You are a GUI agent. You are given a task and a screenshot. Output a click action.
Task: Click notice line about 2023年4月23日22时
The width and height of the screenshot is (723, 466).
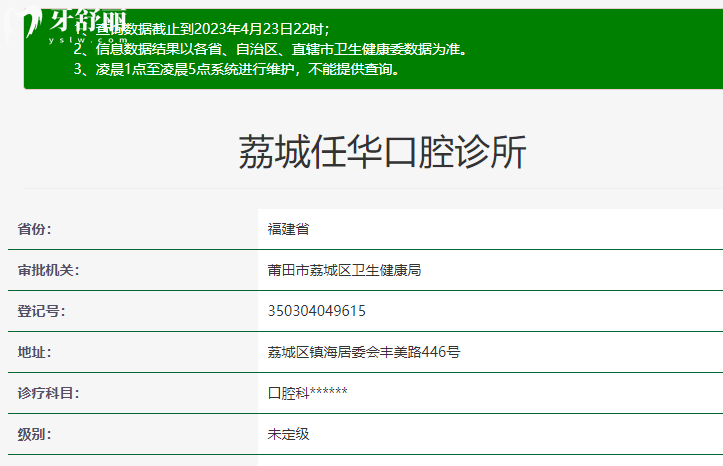tap(202, 29)
